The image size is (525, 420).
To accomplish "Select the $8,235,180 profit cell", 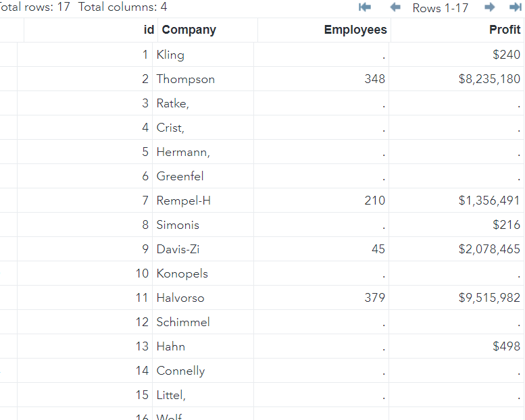I will (x=489, y=79).
